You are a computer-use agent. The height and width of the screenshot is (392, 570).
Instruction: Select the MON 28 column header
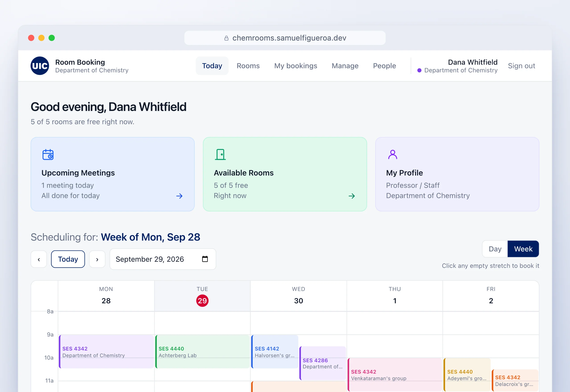pos(106,296)
